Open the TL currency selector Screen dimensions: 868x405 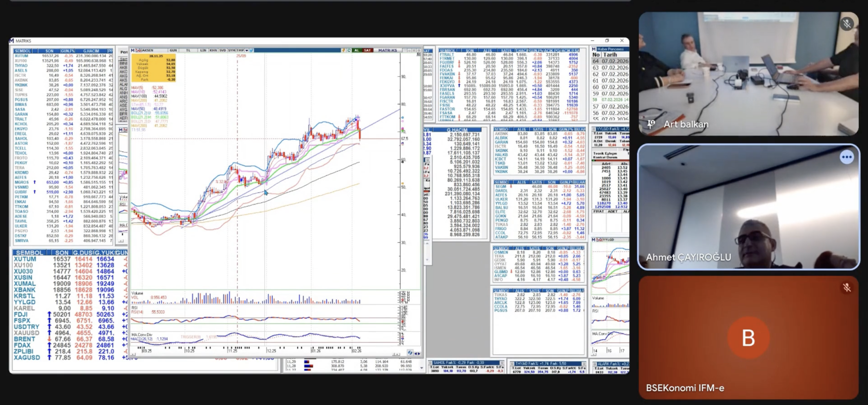point(188,50)
